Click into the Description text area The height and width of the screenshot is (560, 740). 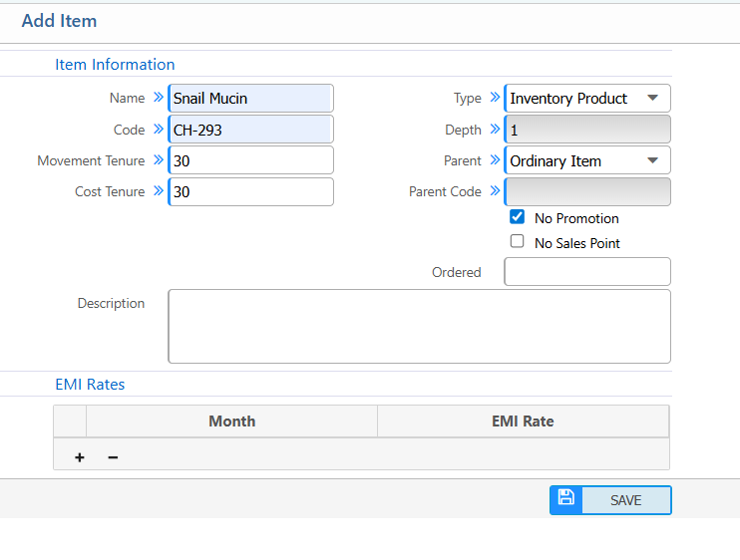[x=419, y=327]
